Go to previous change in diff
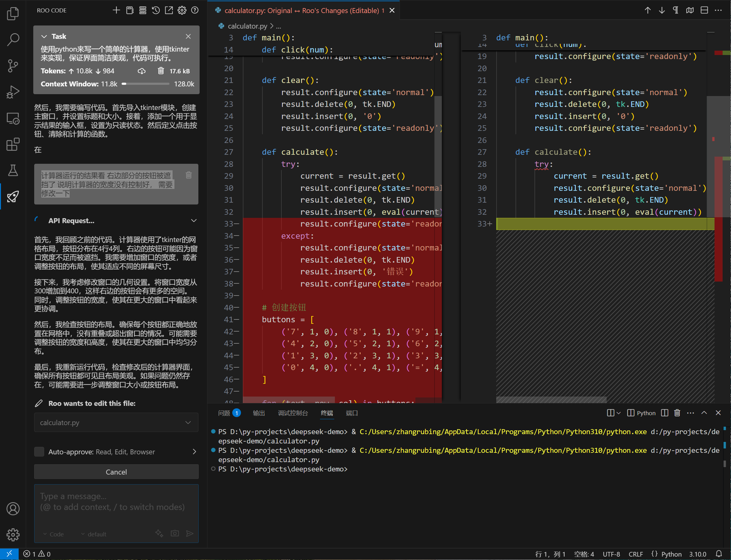This screenshot has width=731, height=560. [648, 10]
